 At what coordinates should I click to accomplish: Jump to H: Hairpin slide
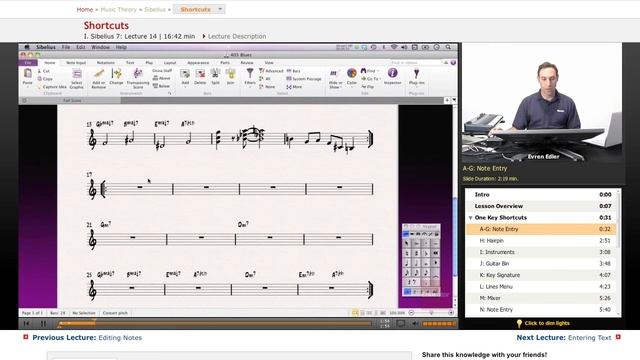pos(541,241)
